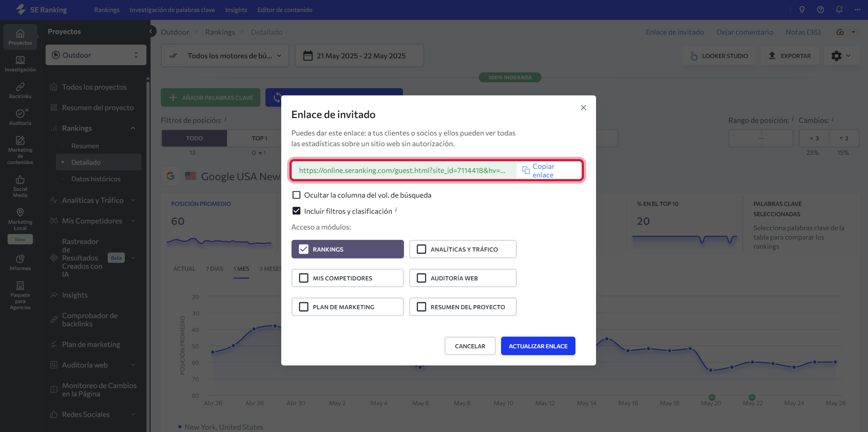Open Marketing Local from the sidebar
This screenshot has height=432, width=868.
click(20, 219)
